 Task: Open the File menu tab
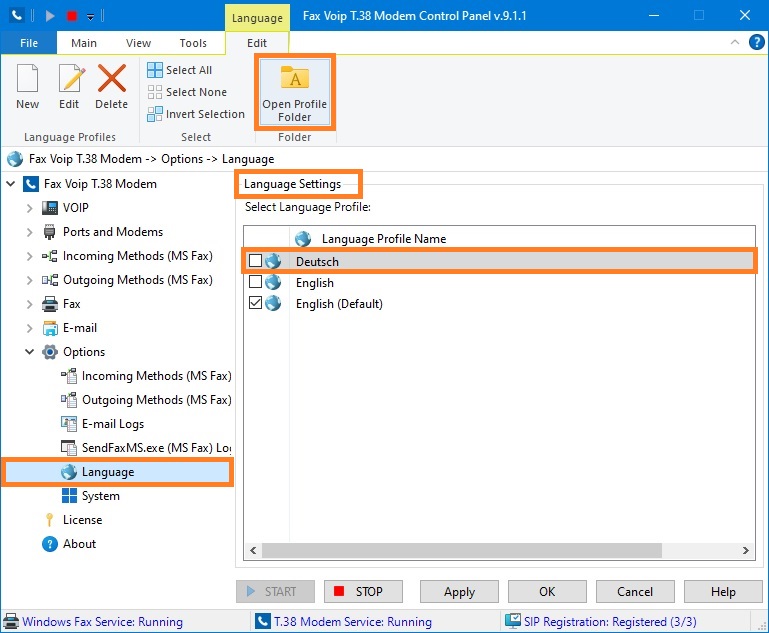[29, 43]
